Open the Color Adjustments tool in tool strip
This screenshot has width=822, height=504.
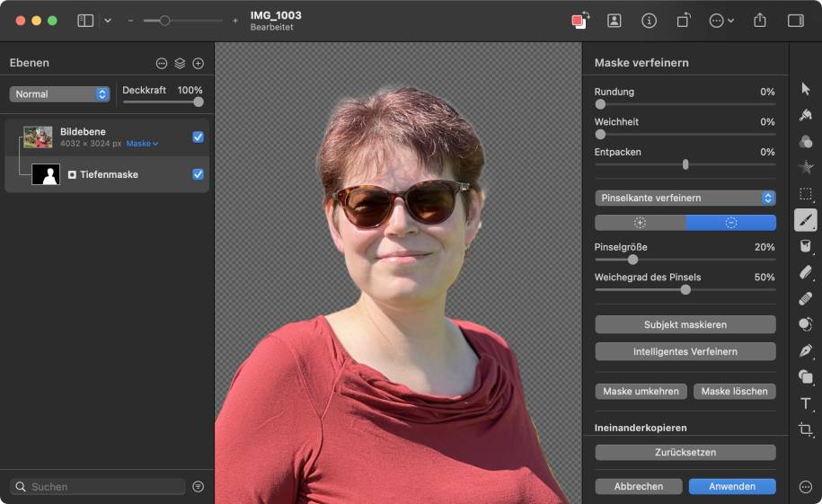click(x=806, y=141)
